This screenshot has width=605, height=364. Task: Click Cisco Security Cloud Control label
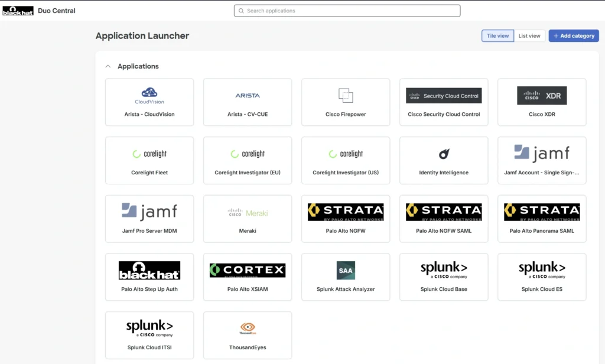(444, 114)
